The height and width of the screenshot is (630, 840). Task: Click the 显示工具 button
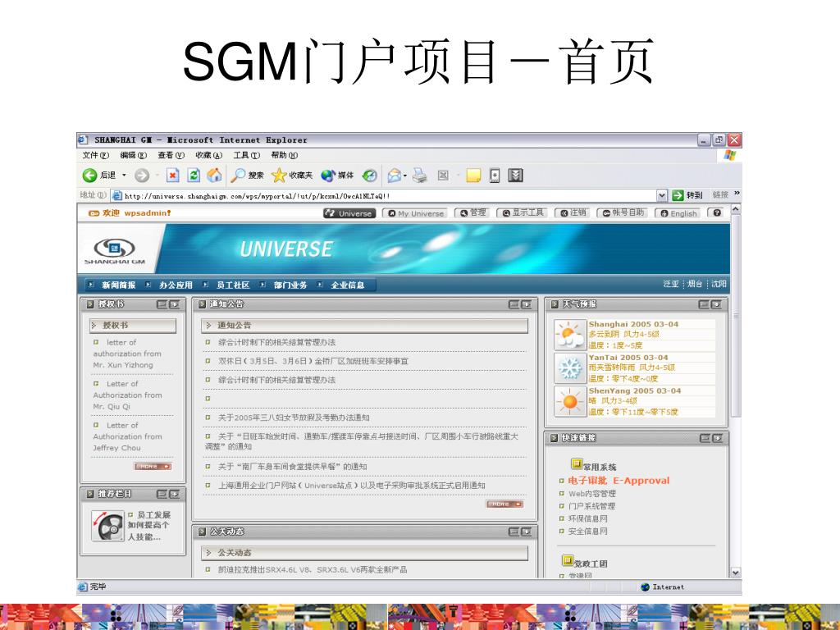[521, 212]
